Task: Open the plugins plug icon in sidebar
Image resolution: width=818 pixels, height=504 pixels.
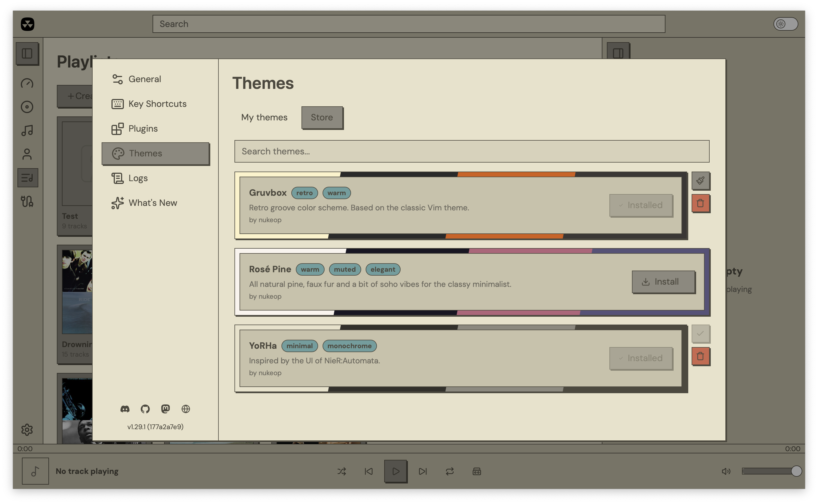Action: [28, 201]
